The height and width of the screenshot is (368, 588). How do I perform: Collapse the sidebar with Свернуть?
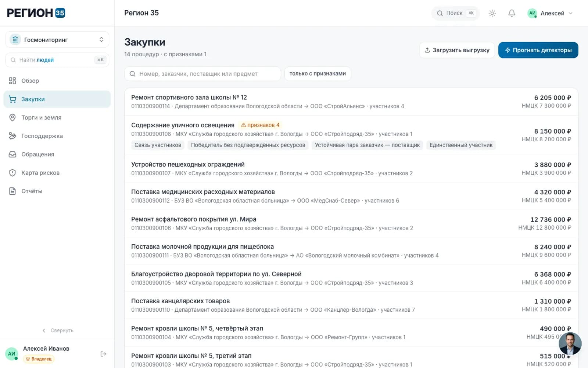pyautogui.click(x=58, y=330)
